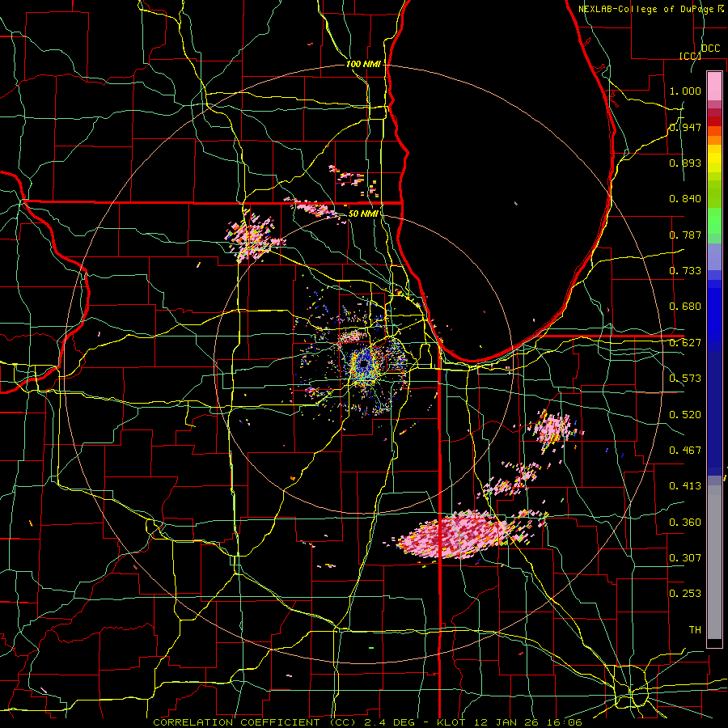Click the TH label at legend bottom
Image resolution: width=728 pixels, height=728 pixels.
pyautogui.click(x=695, y=630)
